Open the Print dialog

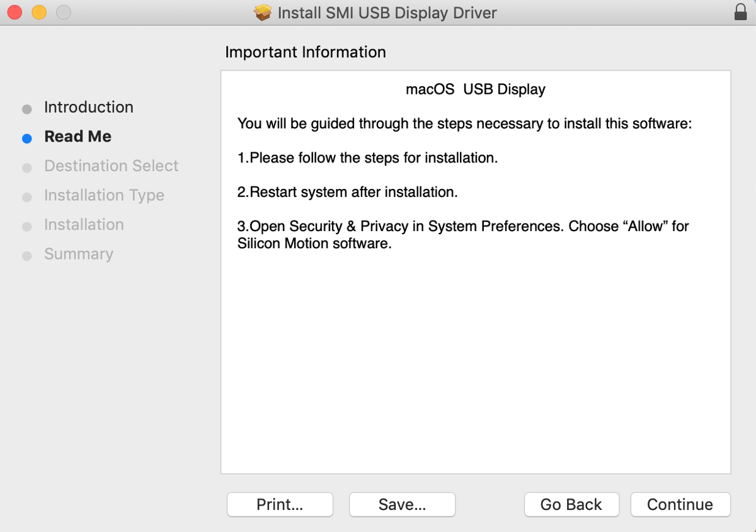[x=280, y=504]
